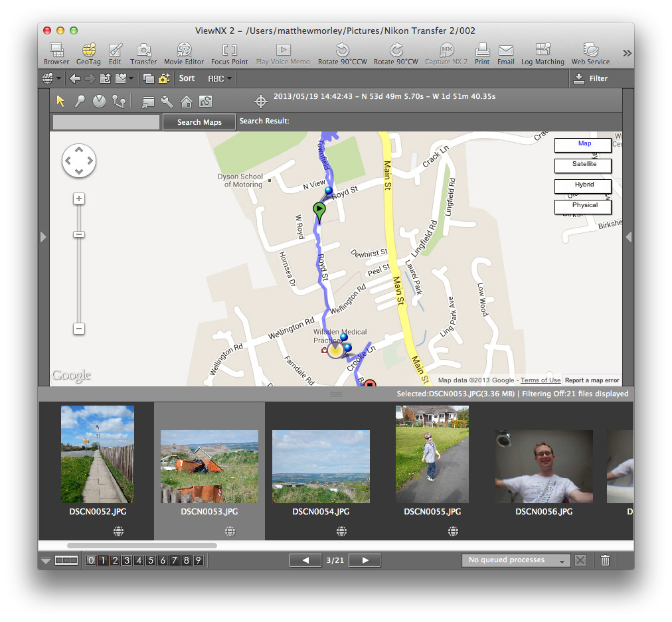Click GPS globe icon under DSCN0053.JPG
The height and width of the screenshot is (622, 672).
pos(230,532)
